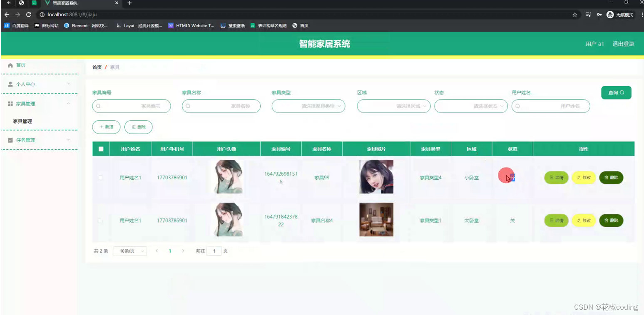Toggle the select-all checkbox in table header
644x315 pixels.
point(100,149)
